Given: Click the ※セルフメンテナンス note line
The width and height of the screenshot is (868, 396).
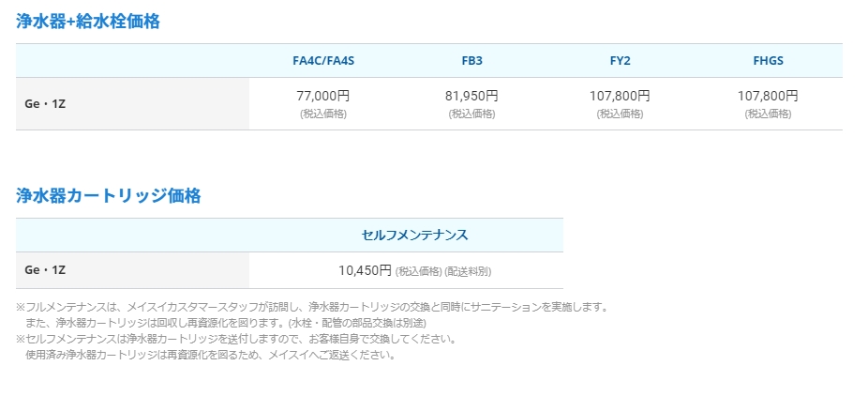Looking at the screenshot, I should click(236, 339).
